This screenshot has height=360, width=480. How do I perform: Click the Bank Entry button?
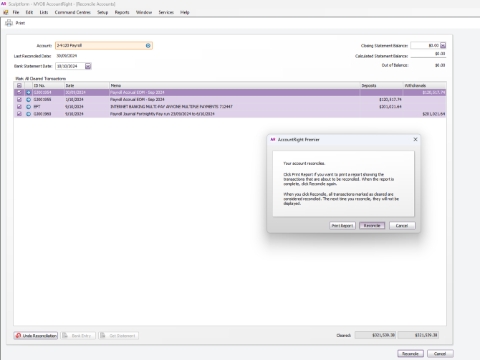click(78, 336)
